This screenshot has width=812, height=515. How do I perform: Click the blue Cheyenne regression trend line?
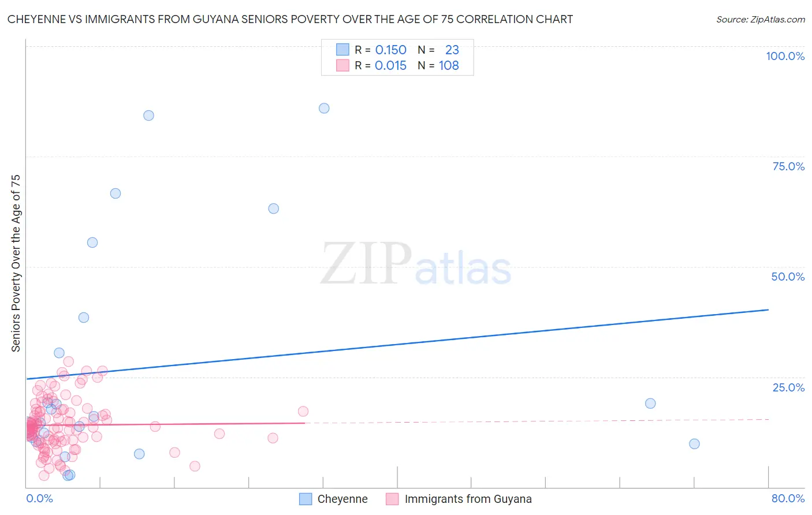397,344
